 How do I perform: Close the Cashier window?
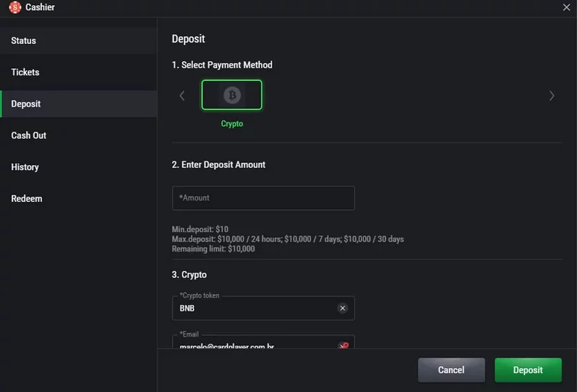[x=566, y=7]
